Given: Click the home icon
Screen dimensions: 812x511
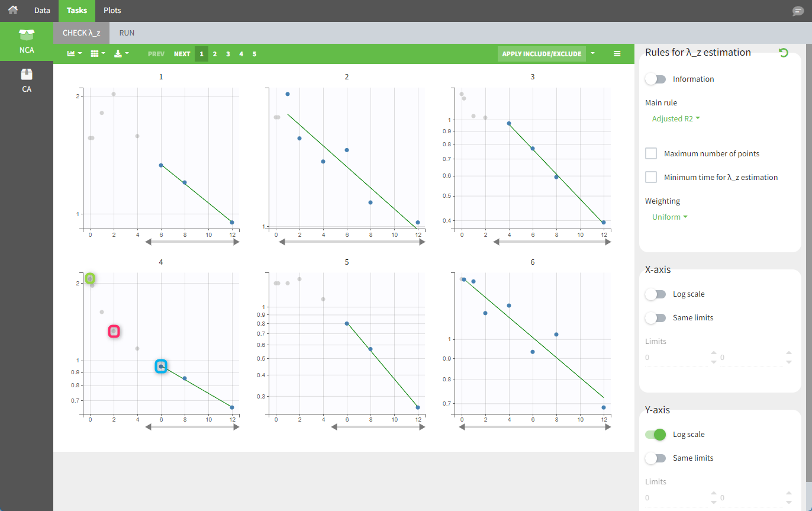Looking at the screenshot, I should point(13,10).
